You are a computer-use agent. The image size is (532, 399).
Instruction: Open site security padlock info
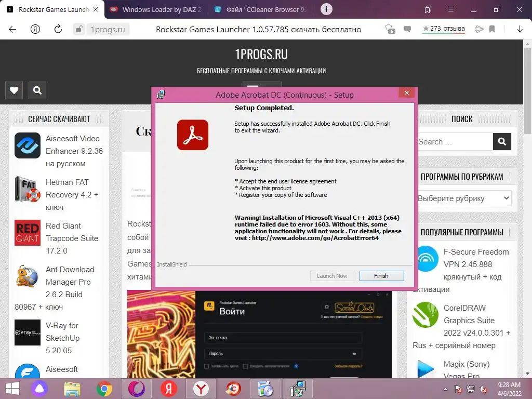coord(78,30)
